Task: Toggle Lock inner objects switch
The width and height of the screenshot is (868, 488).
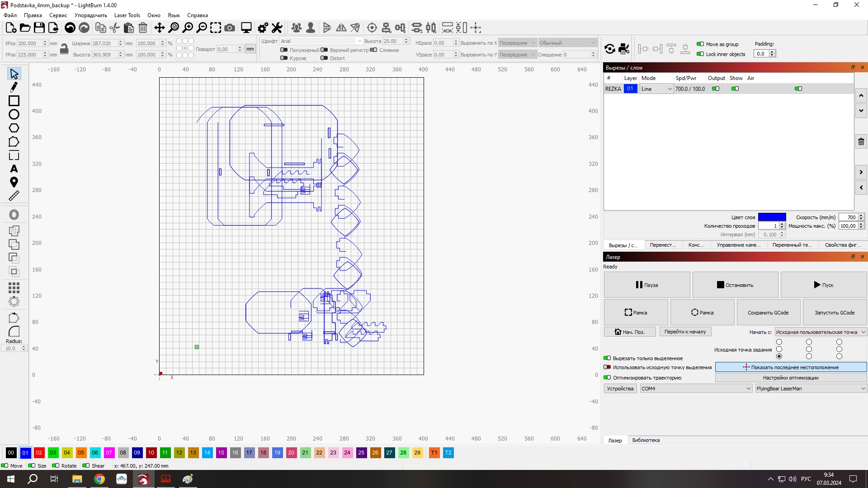Action: coord(700,54)
